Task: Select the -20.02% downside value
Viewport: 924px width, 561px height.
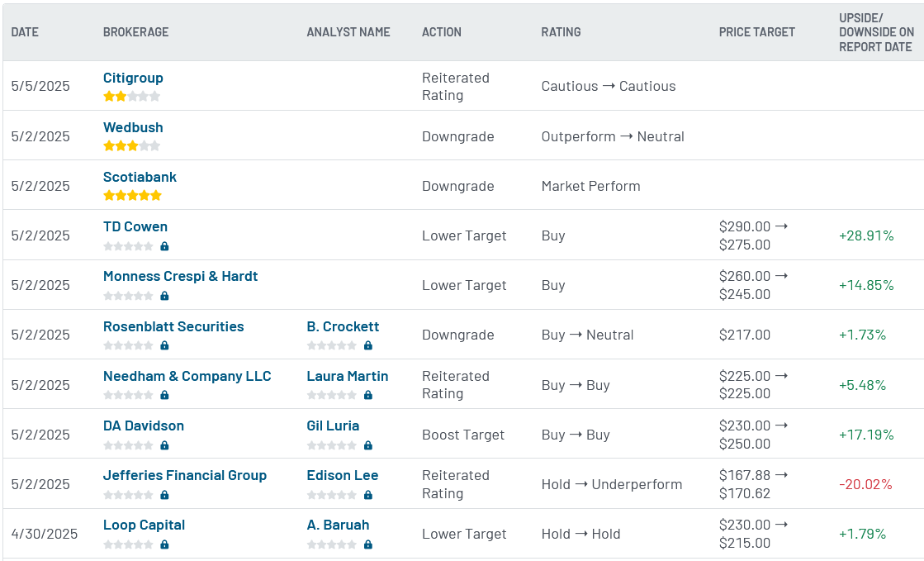Action: (865, 484)
